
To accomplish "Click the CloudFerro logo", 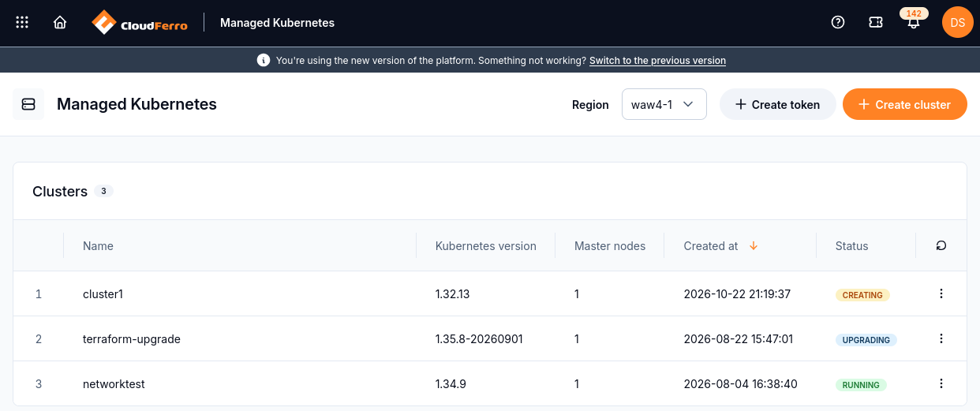I will pos(140,23).
